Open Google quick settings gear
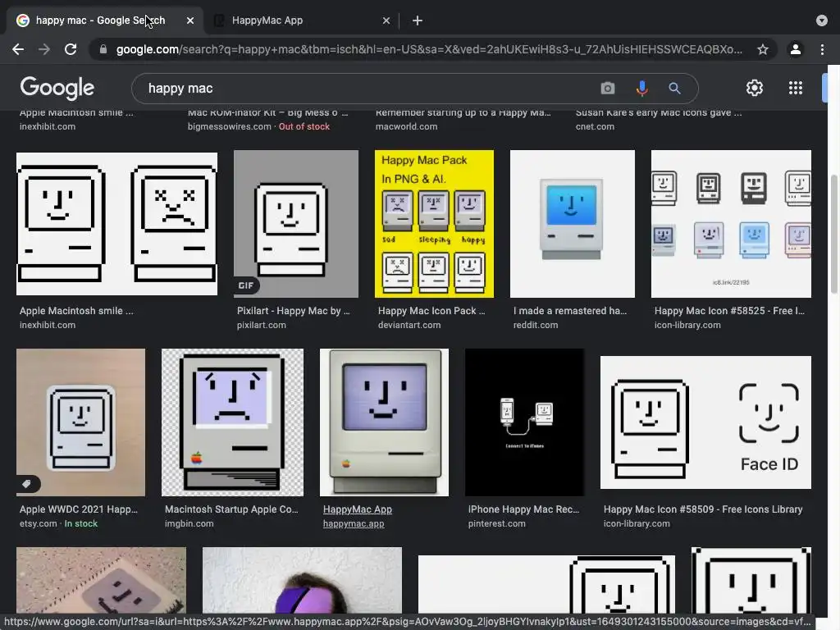 pyautogui.click(x=755, y=88)
